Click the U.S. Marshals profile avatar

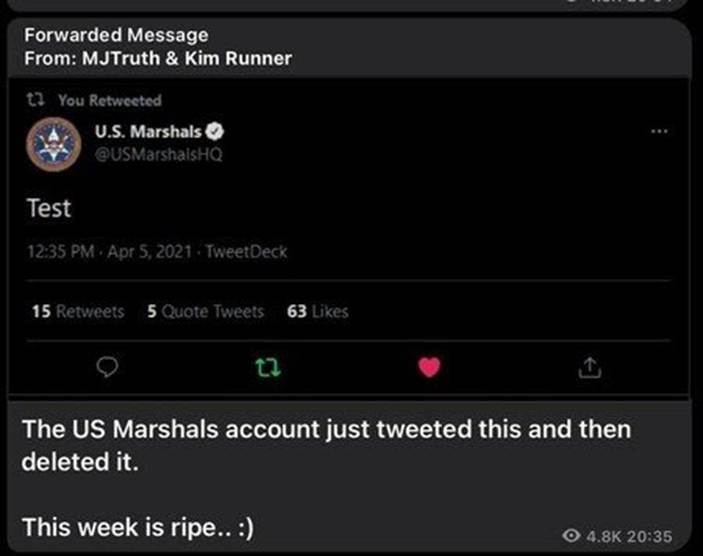(53, 143)
